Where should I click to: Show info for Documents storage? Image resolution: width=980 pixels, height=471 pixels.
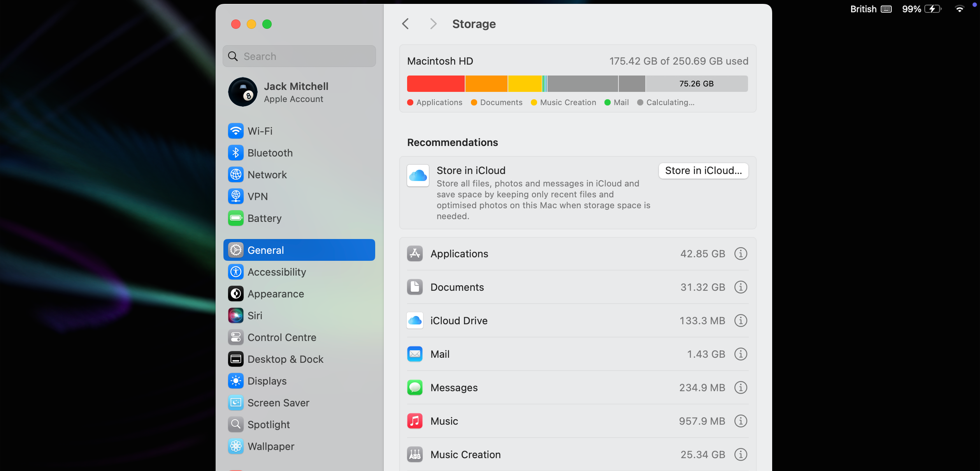740,287
